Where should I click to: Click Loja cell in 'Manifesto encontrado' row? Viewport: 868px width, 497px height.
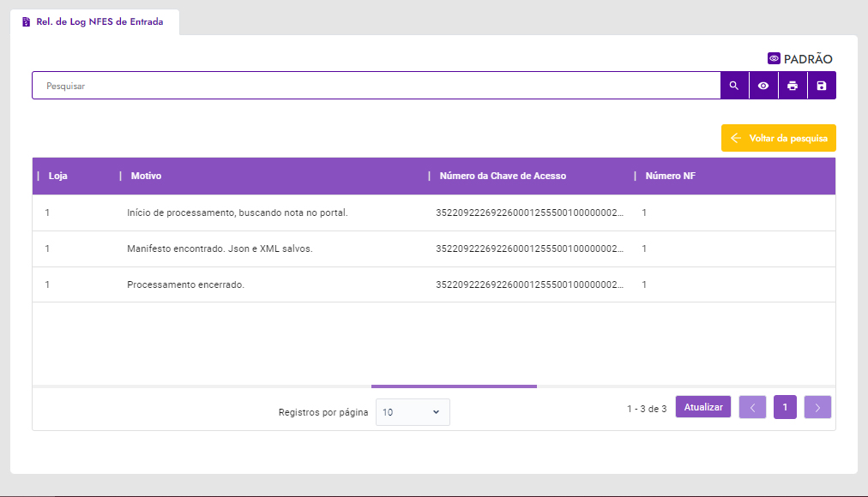47,248
